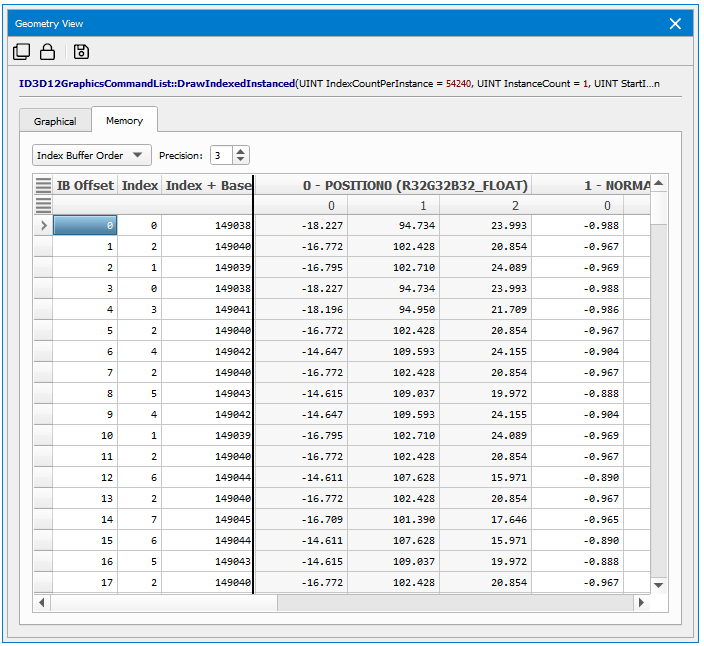Click the vertical scrollbar down arrow
Screen dimensions: 704x646
point(659,585)
